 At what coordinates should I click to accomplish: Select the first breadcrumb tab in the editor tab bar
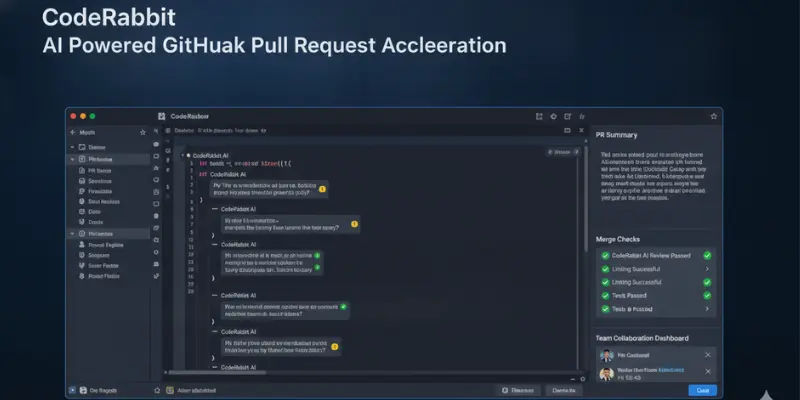point(184,131)
